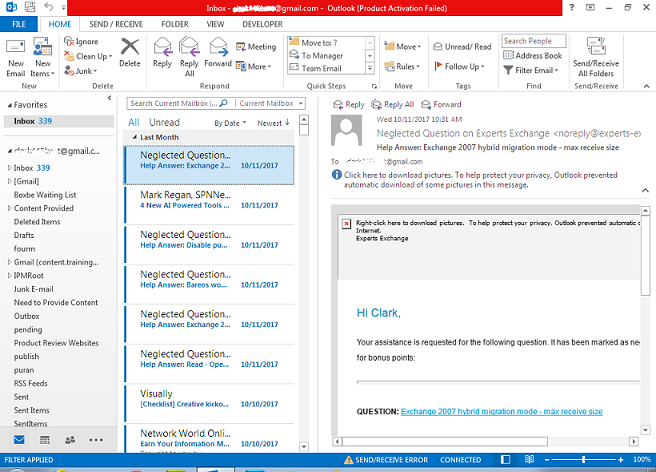Open the Rules menu
The image size is (656, 472).
pos(402,66)
